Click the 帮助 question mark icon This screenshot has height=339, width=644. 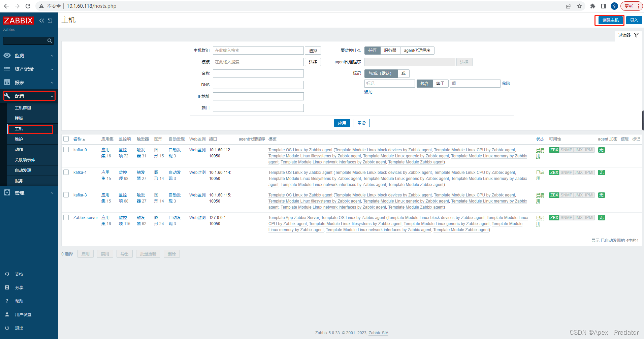7,301
